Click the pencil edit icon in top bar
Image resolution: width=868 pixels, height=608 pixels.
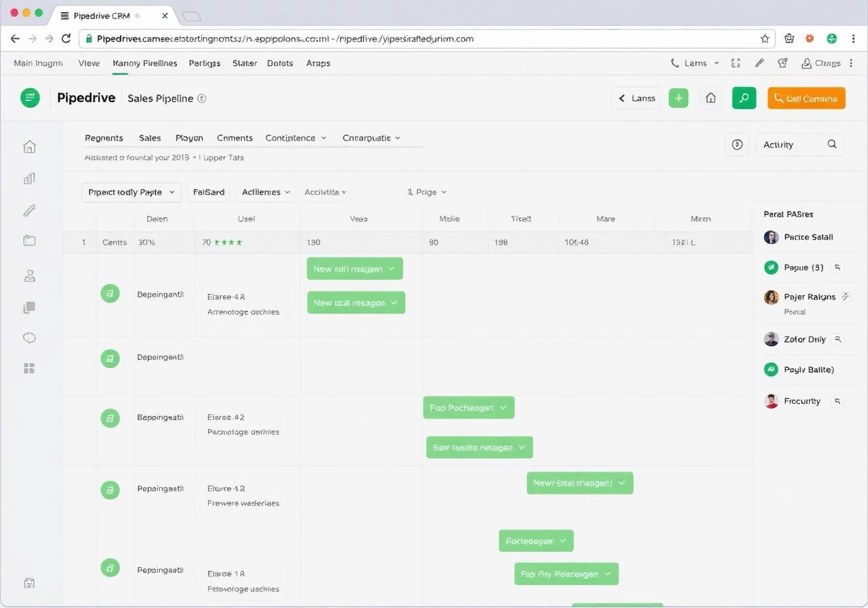[x=759, y=63]
